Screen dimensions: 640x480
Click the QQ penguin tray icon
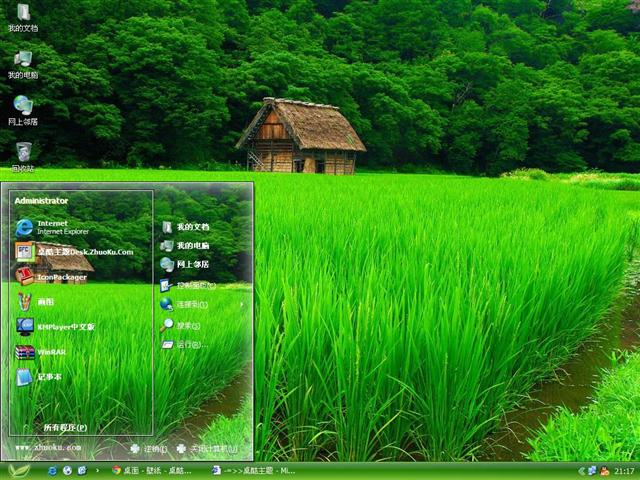(x=605, y=471)
